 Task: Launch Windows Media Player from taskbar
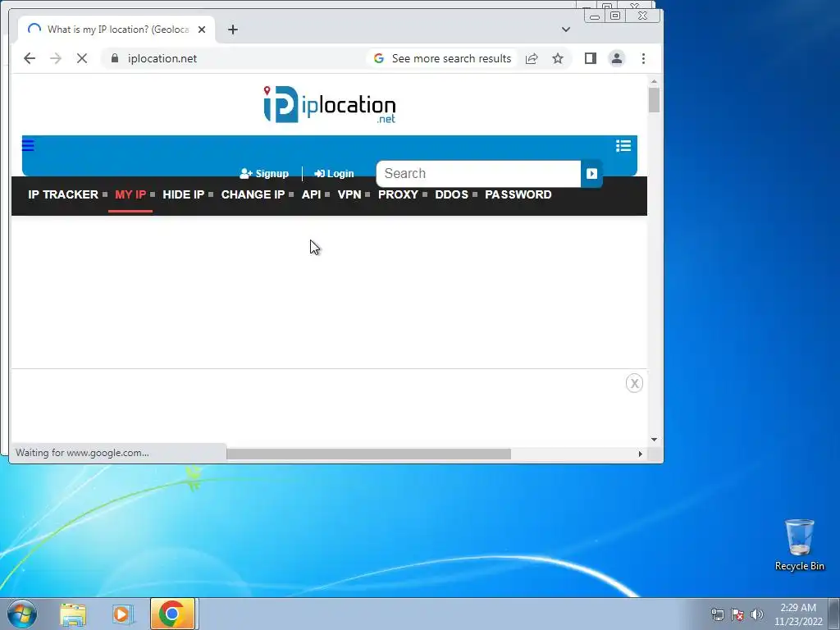click(122, 614)
